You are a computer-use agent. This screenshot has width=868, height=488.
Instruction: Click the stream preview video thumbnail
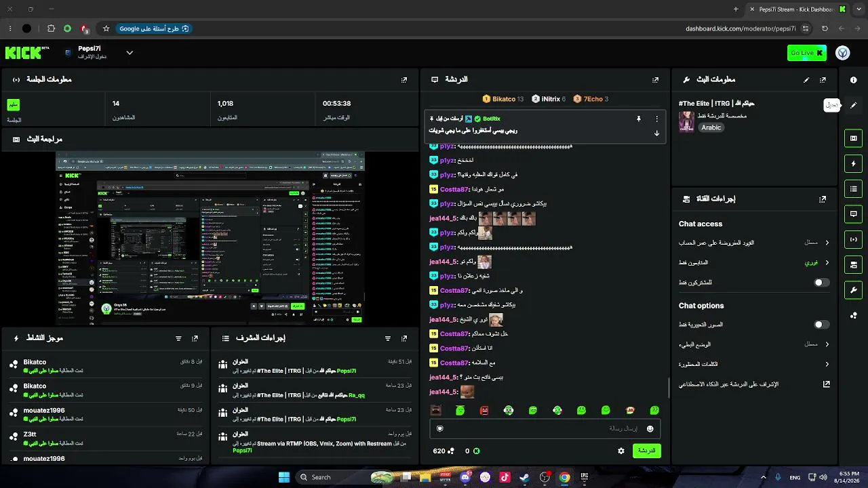pyautogui.click(x=210, y=238)
